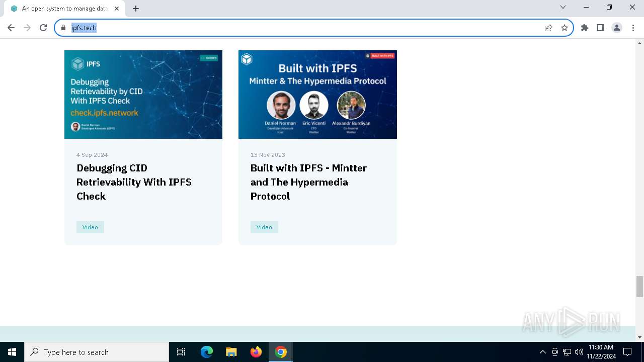Open the Extensions puzzle icon

point(585,28)
